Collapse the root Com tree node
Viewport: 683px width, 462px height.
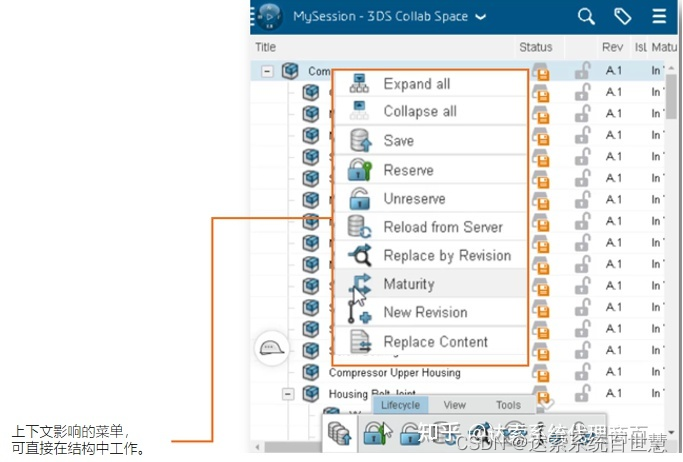pyautogui.click(x=267, y=71)
